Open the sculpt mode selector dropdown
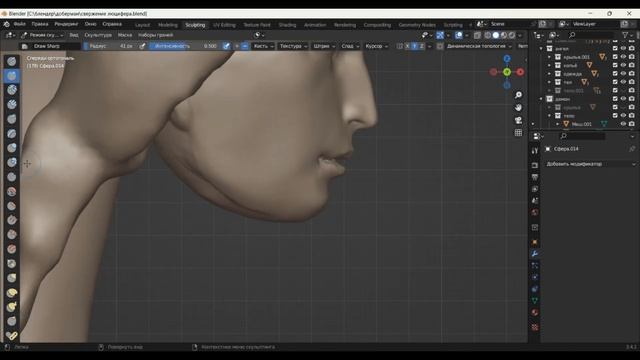This screenshot has width=640, height=360. 42,35
